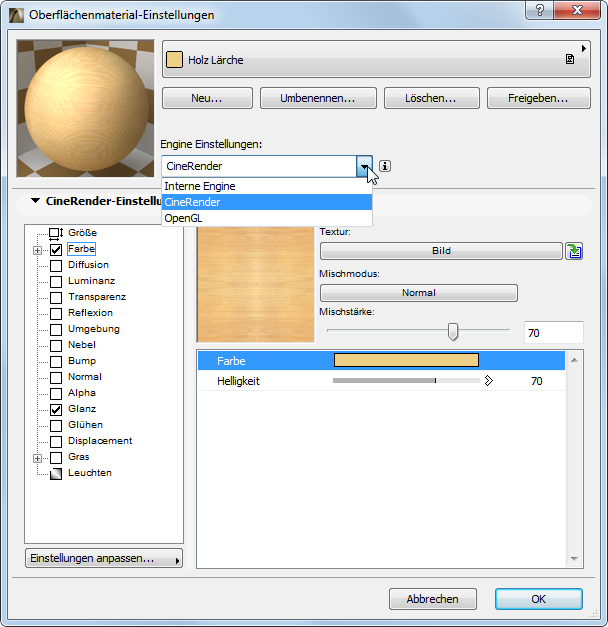Enable the Reflexion channel checkbox
Viewport: 608px width, 627px height.
point(56,314)
